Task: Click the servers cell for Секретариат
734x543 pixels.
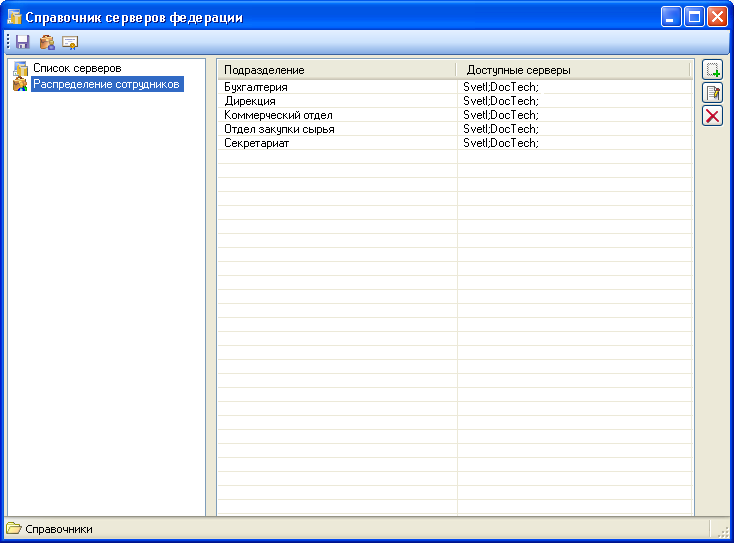Action: (x=574, y=143)
